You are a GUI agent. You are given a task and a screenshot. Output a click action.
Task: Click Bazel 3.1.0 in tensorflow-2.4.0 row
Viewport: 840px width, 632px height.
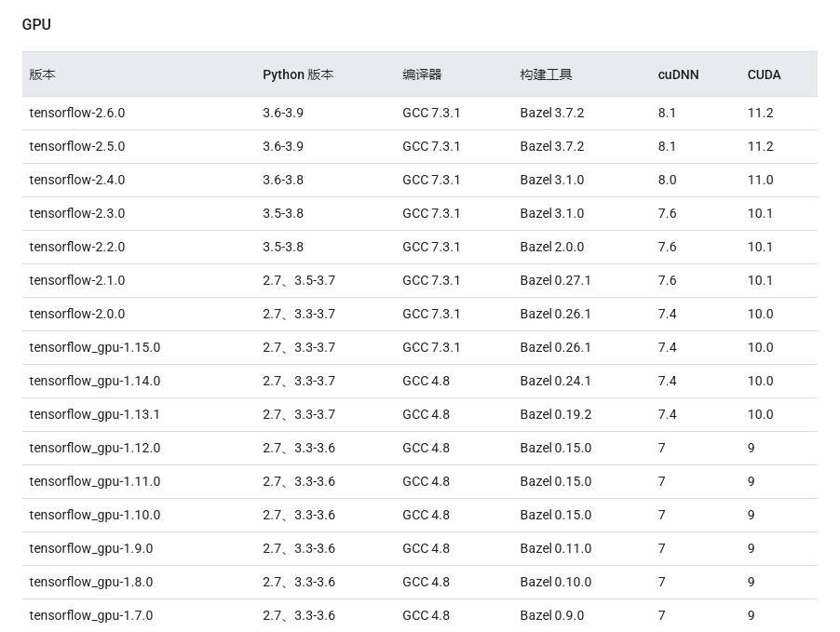[552, 180]
